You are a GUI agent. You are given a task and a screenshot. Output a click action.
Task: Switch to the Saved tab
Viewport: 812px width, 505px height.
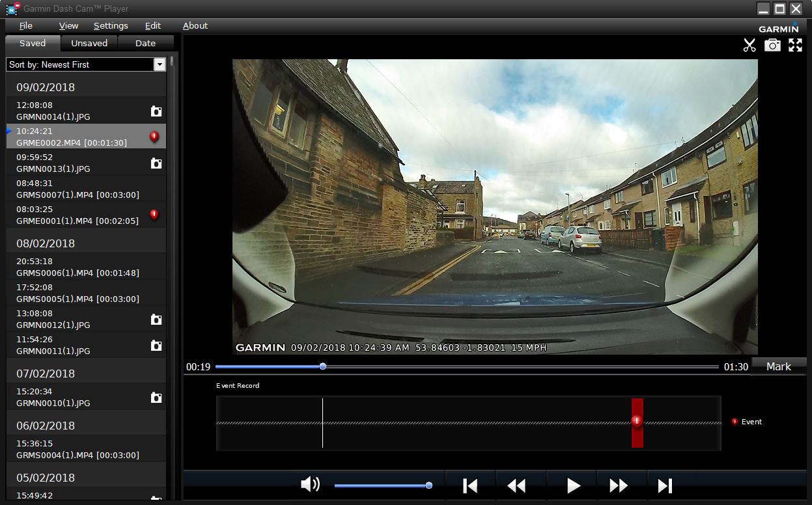[x=33, y=44]
